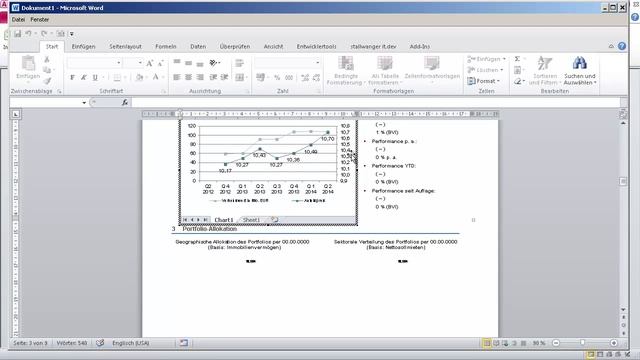Toggle bold (F) formatting
This screenshot has height=360, width=640.
(72, 77)
